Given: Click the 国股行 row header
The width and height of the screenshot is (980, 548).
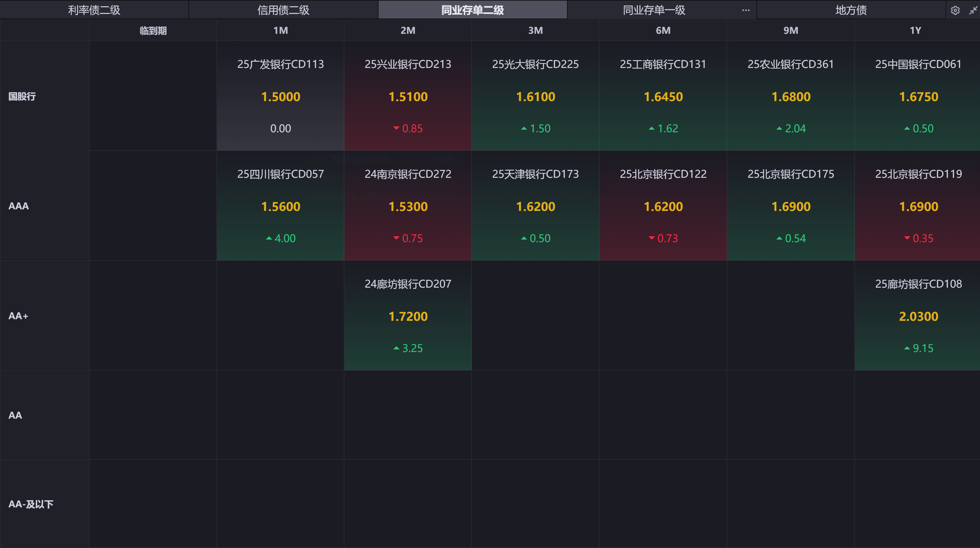Looking at the screenshot, I should tap(22, 97).
